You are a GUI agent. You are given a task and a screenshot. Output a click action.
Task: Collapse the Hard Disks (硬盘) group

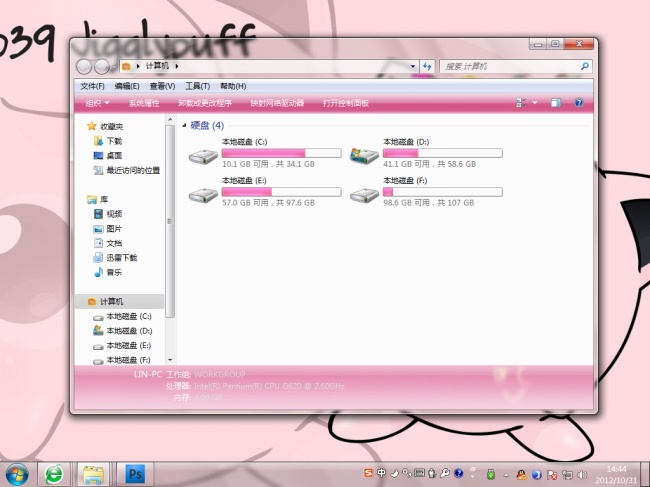click(184, 125)
